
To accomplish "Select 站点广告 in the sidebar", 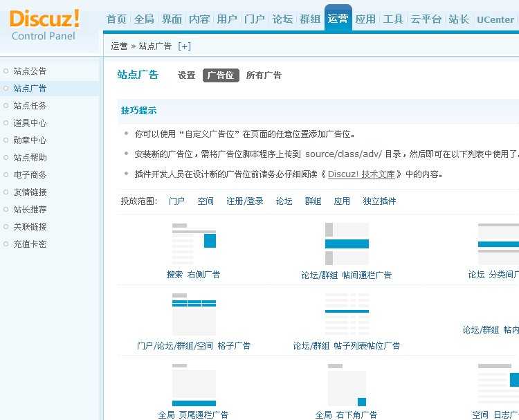I will pos(30,89).
